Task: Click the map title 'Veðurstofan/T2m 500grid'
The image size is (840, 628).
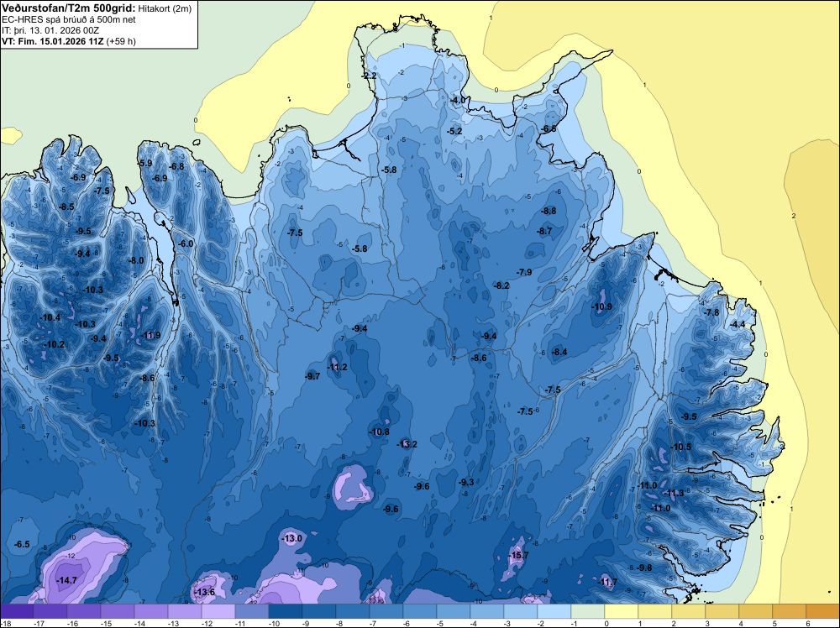Action: pos(69,8)
